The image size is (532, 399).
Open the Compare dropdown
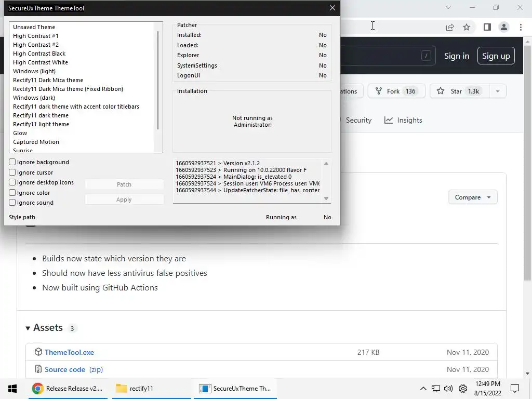tap(473, 197)
